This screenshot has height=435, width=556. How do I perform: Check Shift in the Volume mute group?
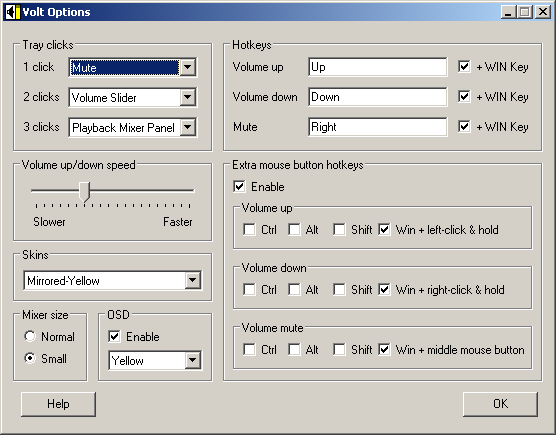click(339, 350)
